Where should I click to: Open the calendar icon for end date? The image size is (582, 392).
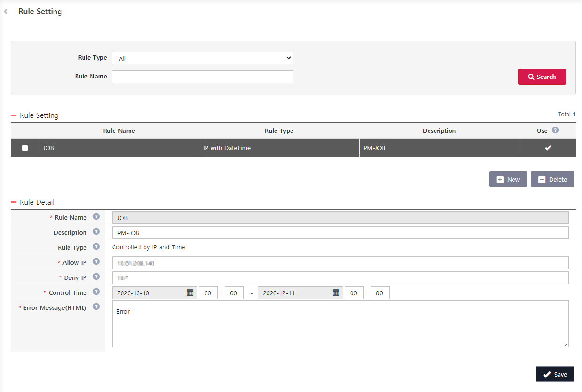336,292
